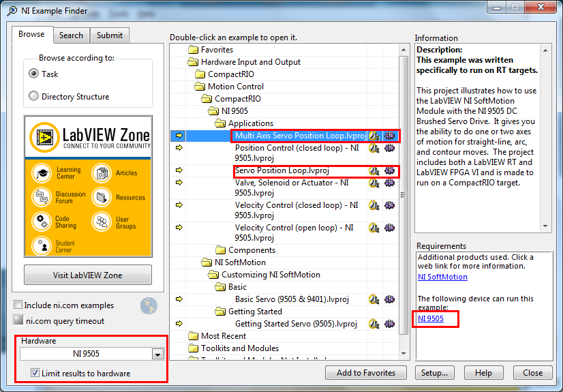Click yellow arrow beside Velocity Control (open loop)

pos(179,227)
